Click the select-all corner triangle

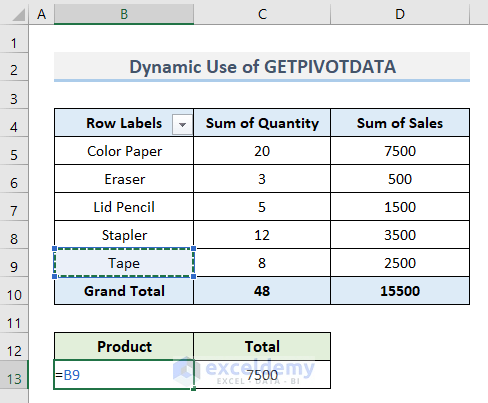click(x=18, y=15)
